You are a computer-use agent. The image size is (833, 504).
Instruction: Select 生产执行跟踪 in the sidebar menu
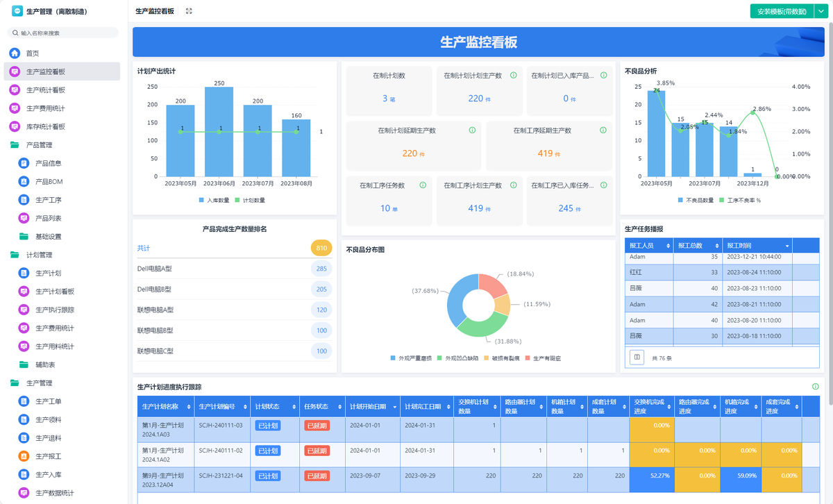coord(55,310)
